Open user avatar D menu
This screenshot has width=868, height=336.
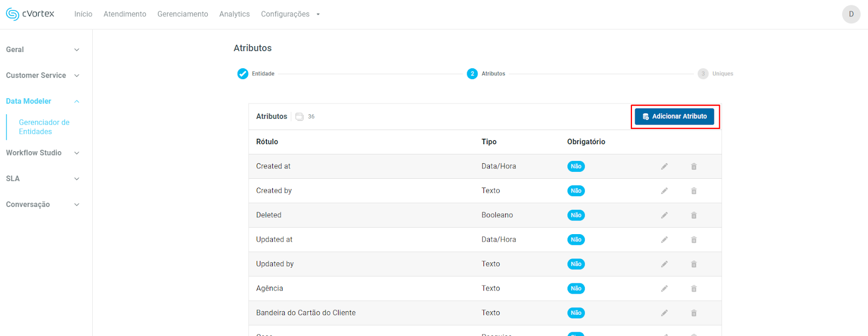click(x=851, y=14)
